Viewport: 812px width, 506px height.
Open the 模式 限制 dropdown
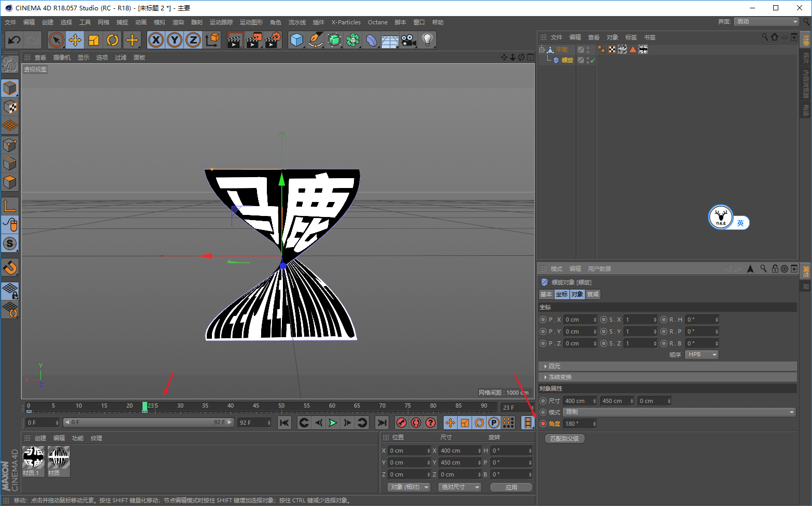(x=680, y=412)
